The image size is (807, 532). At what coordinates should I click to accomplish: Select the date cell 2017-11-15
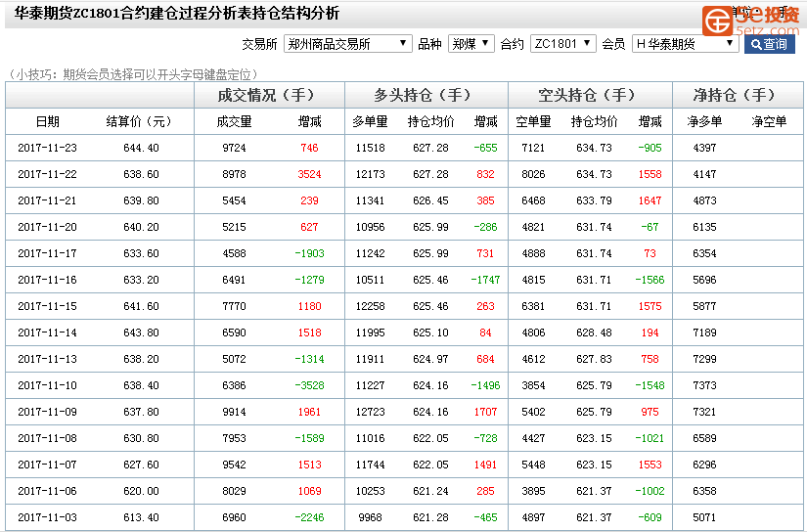pos(47,306)
